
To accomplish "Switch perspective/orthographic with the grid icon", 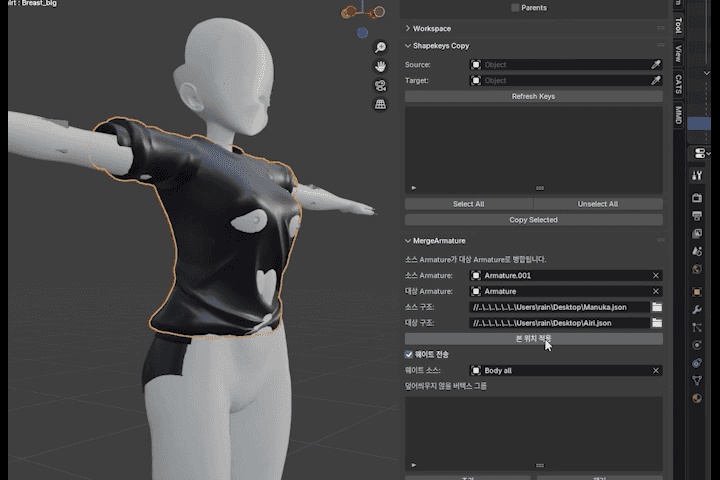I will point(380,105).
